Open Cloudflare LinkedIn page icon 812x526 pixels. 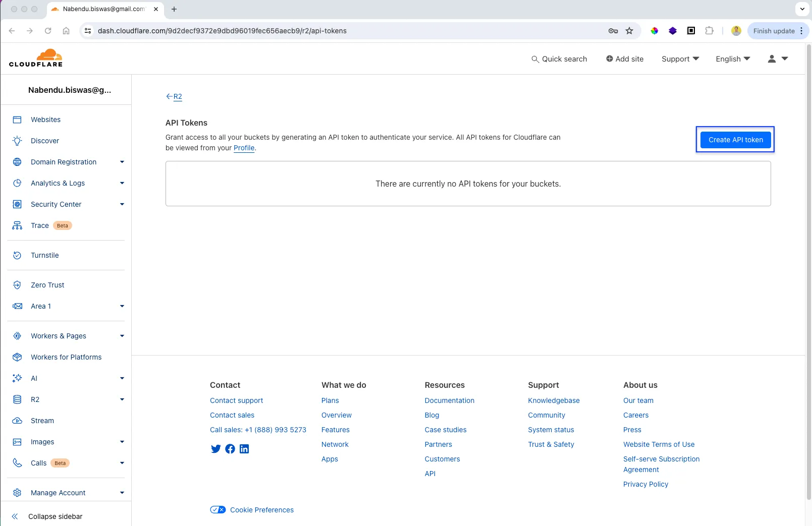(244, 449)
